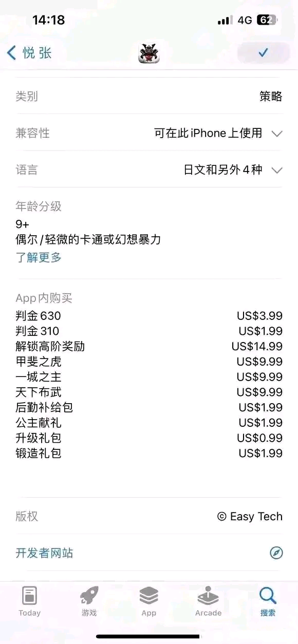Viewport: 298px width, 644px height.
Task: Tap 可在此 iPhone 上使用 row text
Action: (208, 133)
